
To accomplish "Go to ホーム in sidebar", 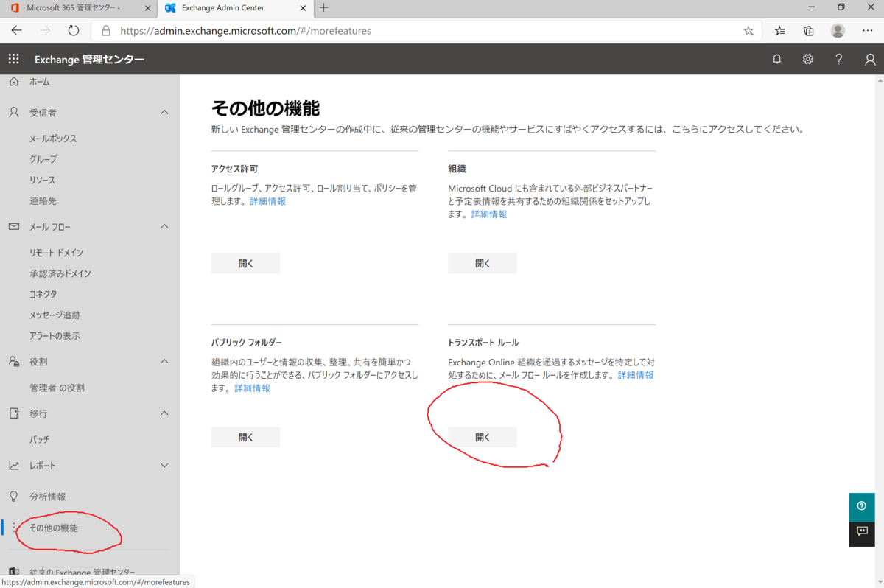I will [40, 82].
